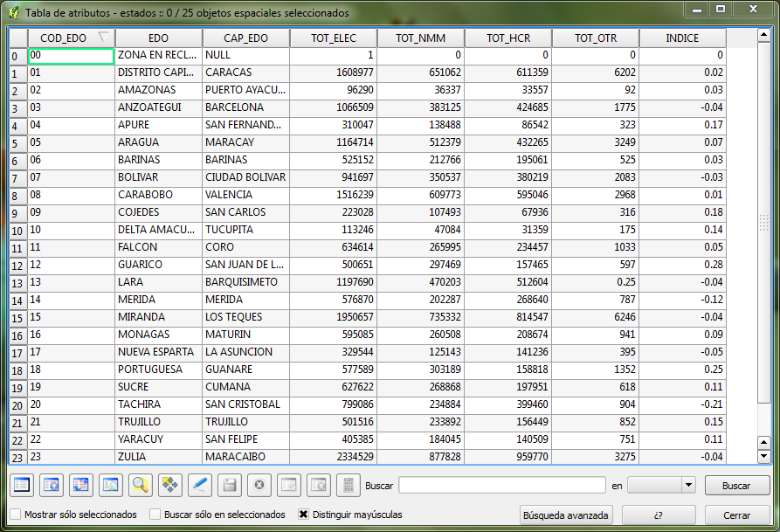
Task: Sort by the COD_EDO column header
Action: (x=72, y=38)
